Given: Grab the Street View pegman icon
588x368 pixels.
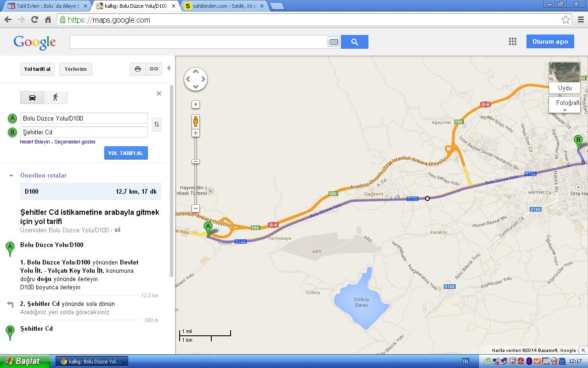Looking at the screenshot, I should (x=196, y=121).
